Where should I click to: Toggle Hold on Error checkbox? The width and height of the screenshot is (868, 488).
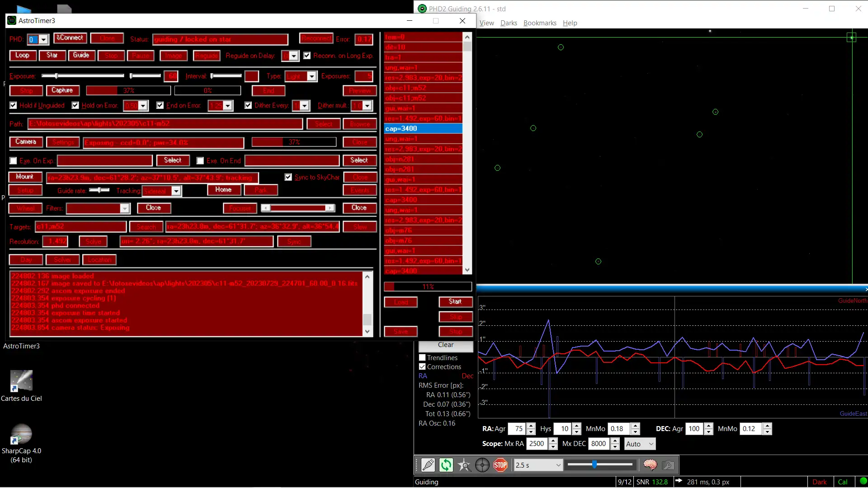[x=75, y=105]
